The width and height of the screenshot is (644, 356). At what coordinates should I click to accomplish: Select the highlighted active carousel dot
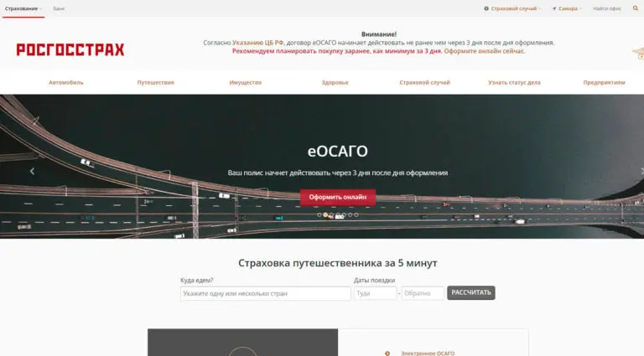(x=325, y=215)
